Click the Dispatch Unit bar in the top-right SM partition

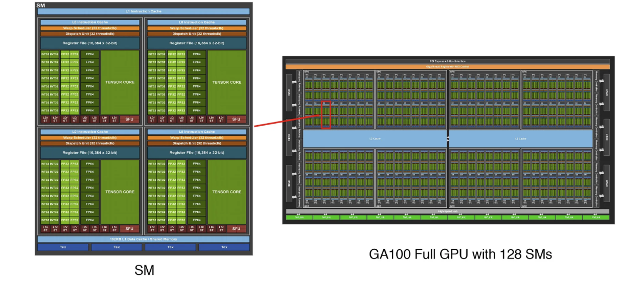(x=197, y=34)
